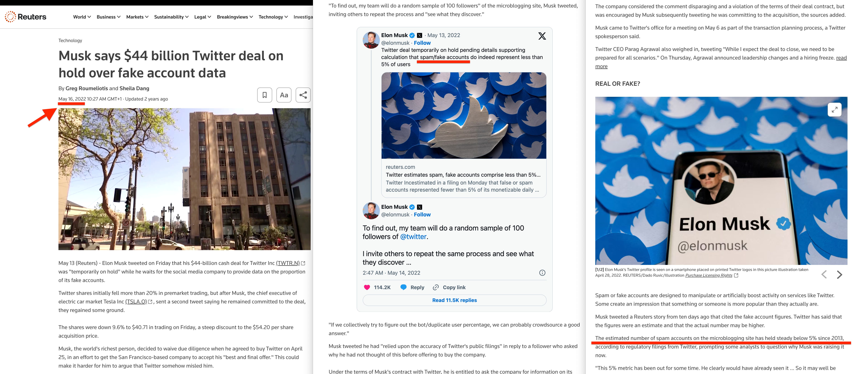Screen dimensions: 868x374
Task: Save article with the bookmark icon
Action: [264, 95]
